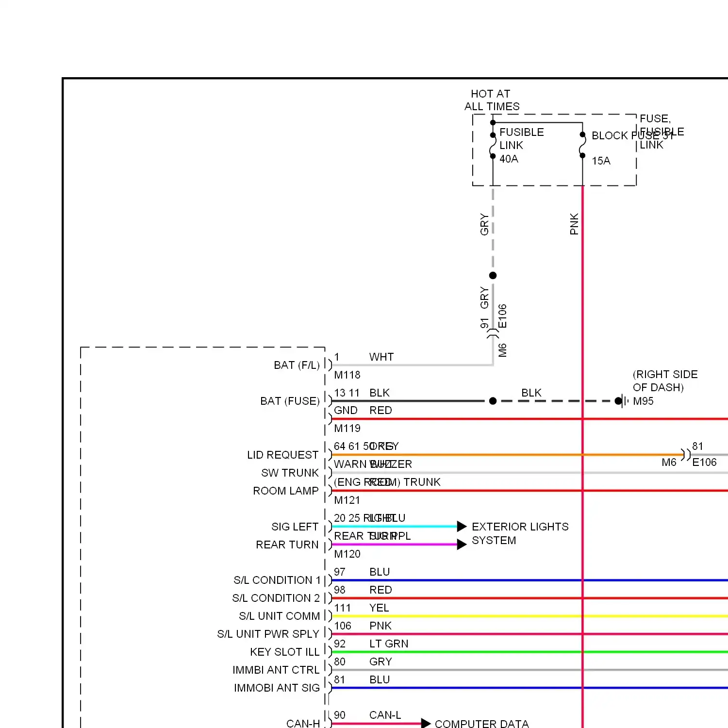The width and height of the screenshot is (728, 728).
Task: Click the "M121" connector label
Action: coord(347,500)
